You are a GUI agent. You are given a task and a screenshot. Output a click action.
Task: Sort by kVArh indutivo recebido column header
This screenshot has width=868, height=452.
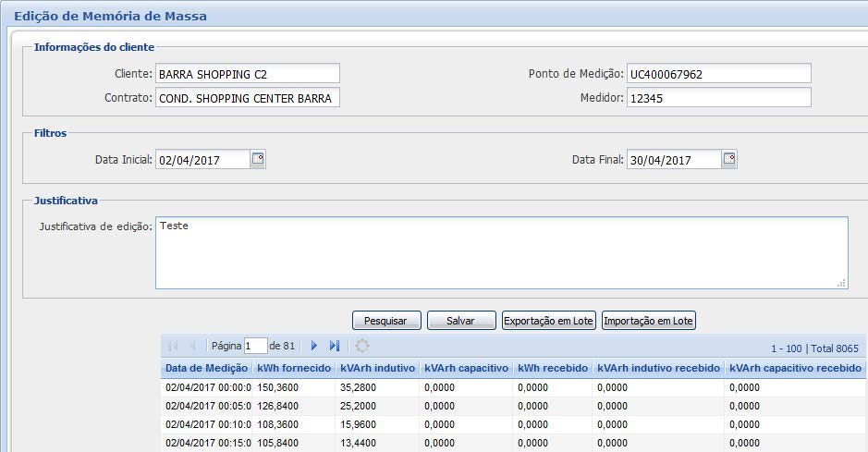[x=659, y=368]
